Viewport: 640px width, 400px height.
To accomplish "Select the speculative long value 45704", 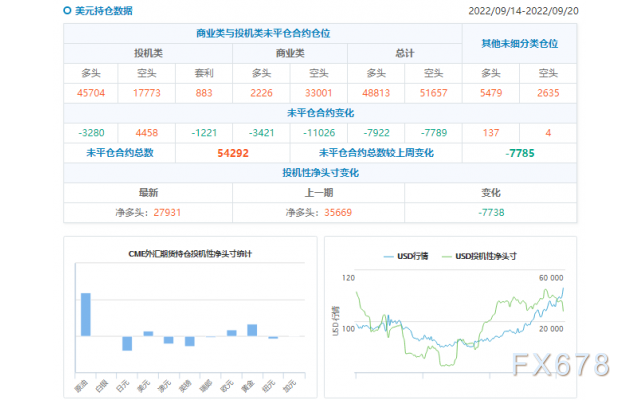I will 91,93.
